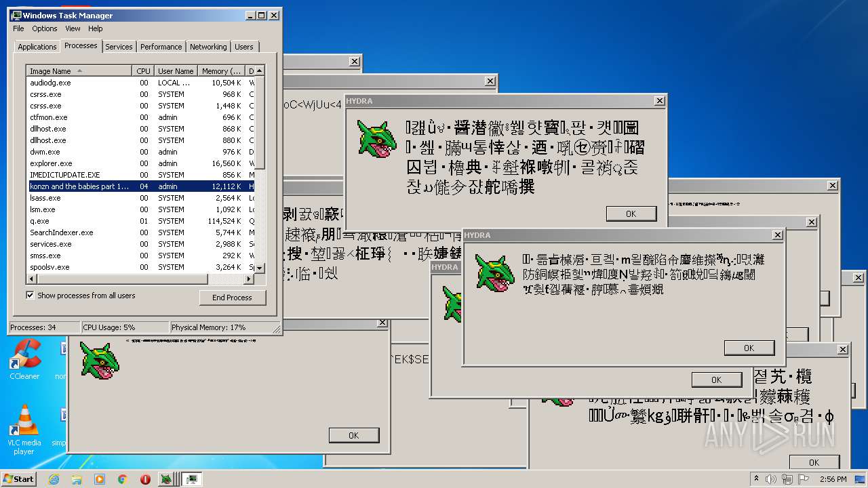The height and width of the screenshot is (488, 868).
Task: Show hidden system tray icons
Action: [756, 479]
